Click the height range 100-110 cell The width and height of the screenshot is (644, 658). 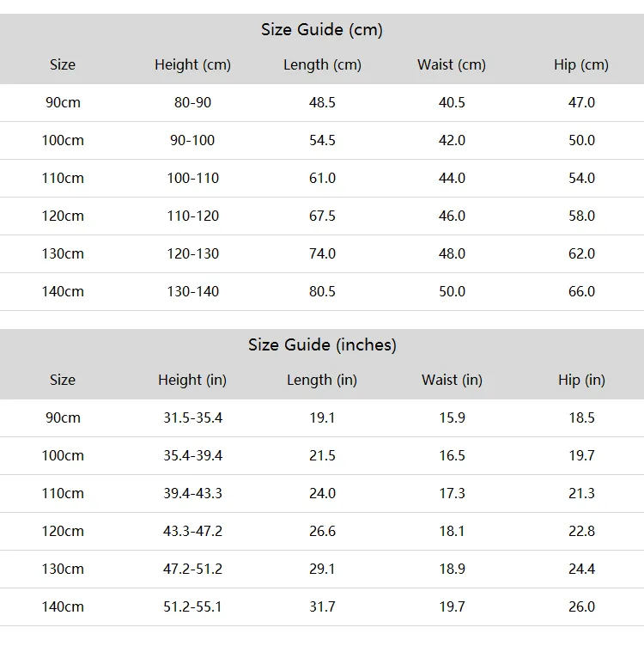[x=193, y=178]
